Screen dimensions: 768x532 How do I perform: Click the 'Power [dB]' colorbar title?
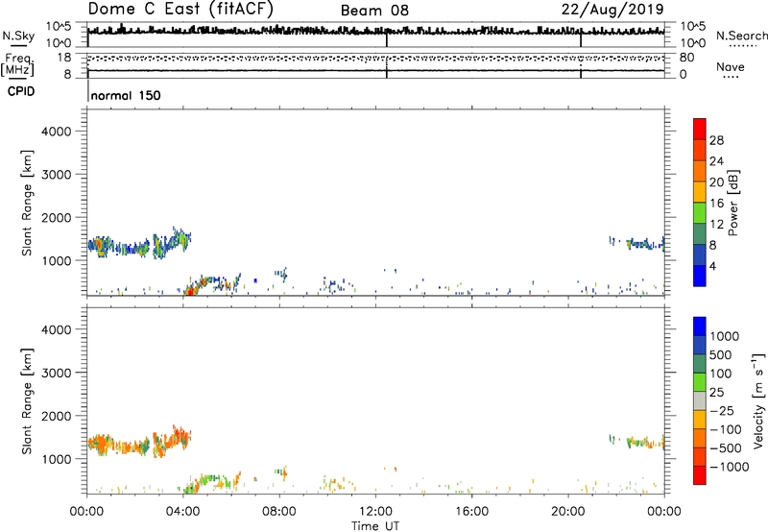(x=733, y=203)
